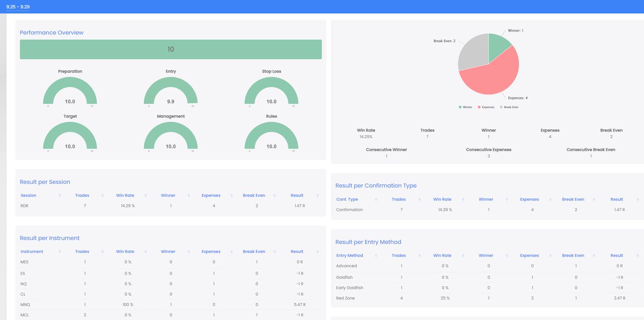Click sort arrows of Session column header
The width and height of the screenshot is (644, 320).
60,195
